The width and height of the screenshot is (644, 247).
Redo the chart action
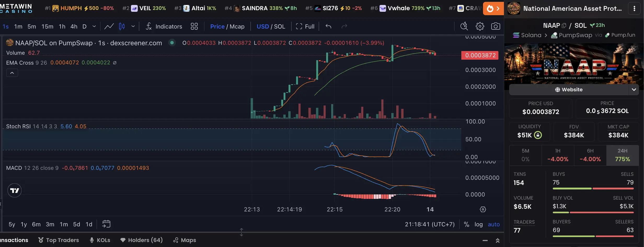344,26
